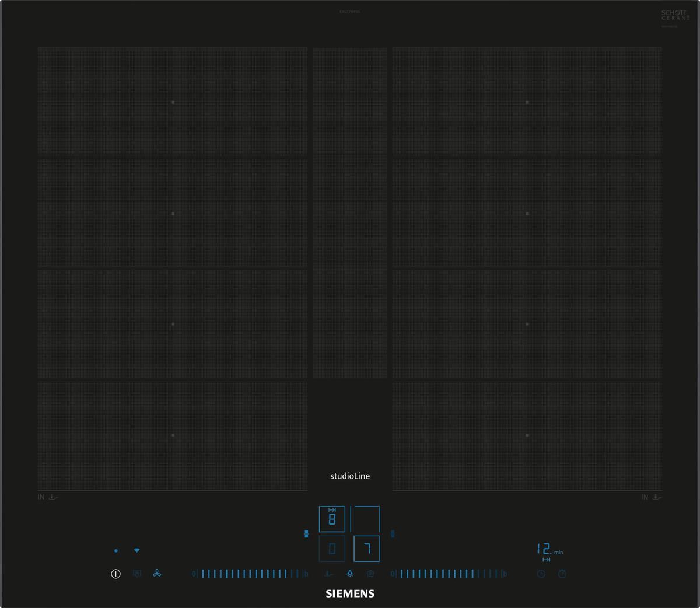700x608 pixels.
Task: Select the top-left zone showing 8
Action: [332, 519]
